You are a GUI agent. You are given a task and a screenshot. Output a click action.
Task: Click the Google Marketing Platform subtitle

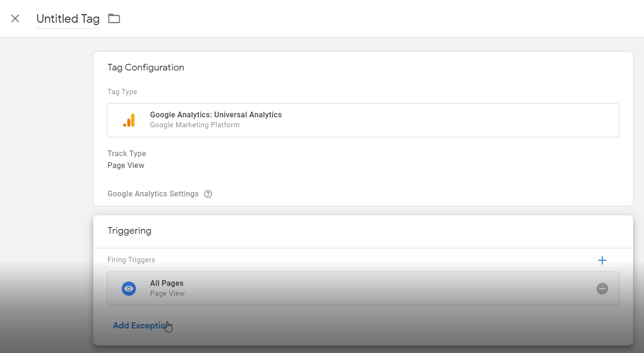[195, 125]
